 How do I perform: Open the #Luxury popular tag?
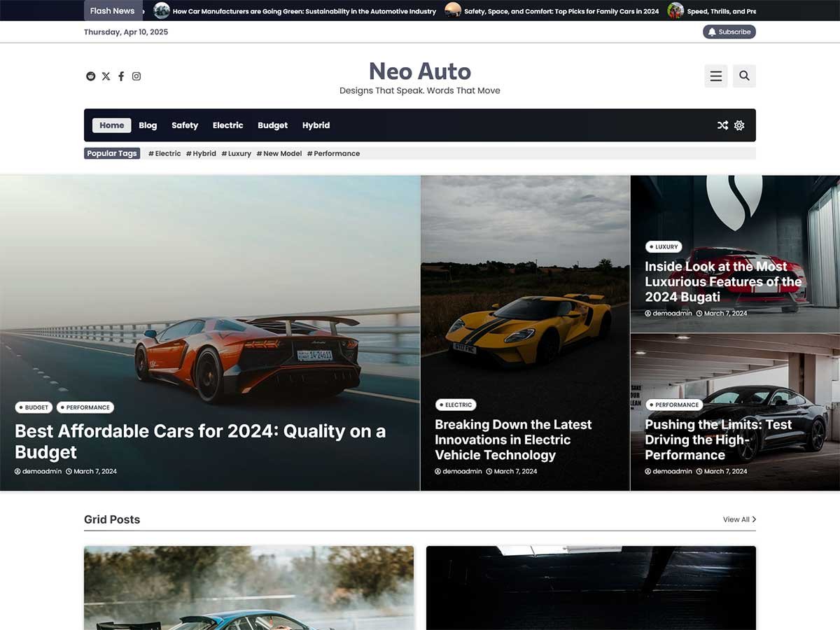237,153
